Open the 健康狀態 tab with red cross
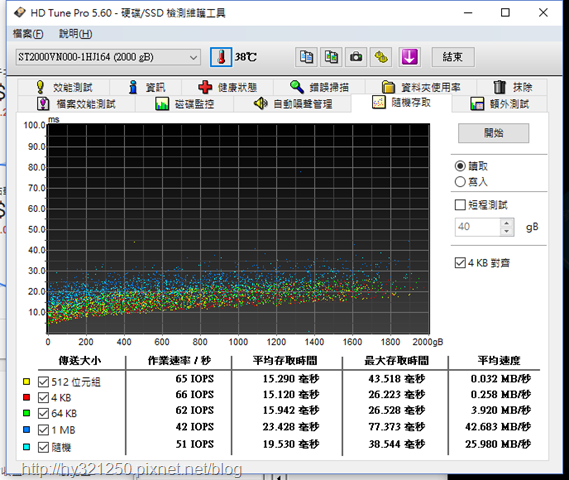Image resolution: width=569 pixels, height=480 pixels. (x=227, y=87)
